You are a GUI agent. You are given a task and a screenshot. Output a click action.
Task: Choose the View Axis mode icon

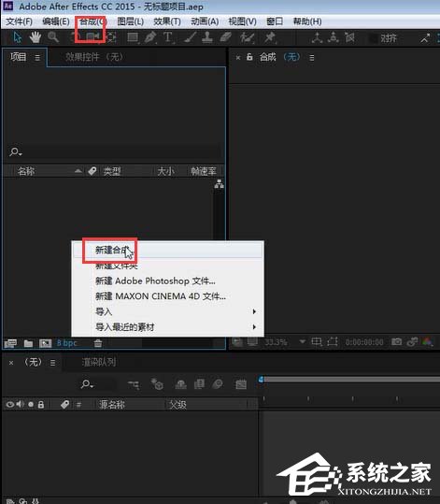coord(349,37)
